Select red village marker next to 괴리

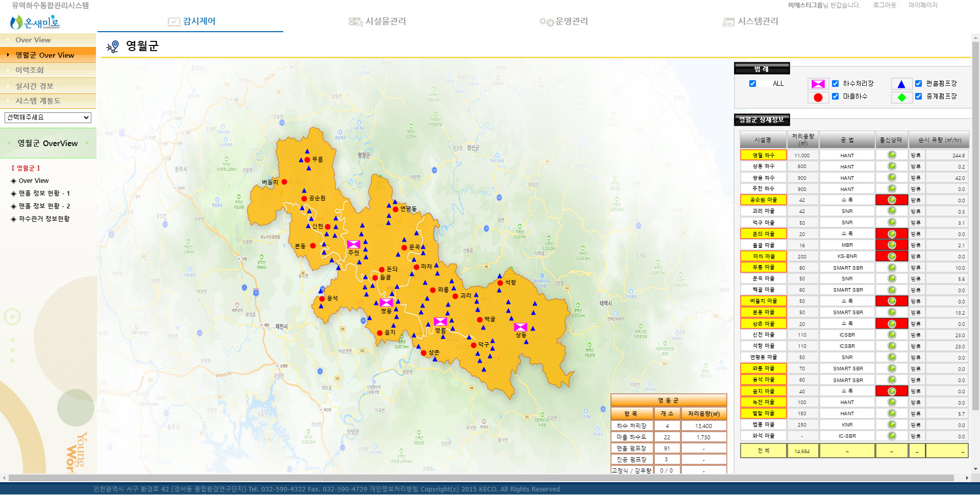455,296
